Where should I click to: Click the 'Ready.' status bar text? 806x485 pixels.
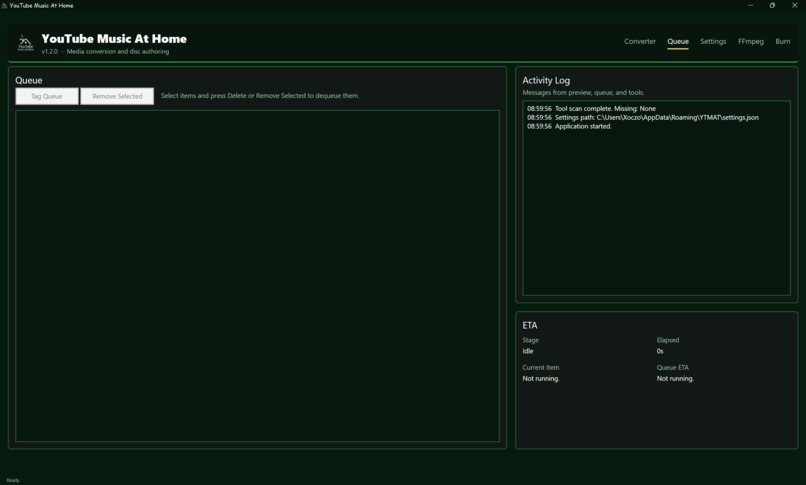click(13, 480)
